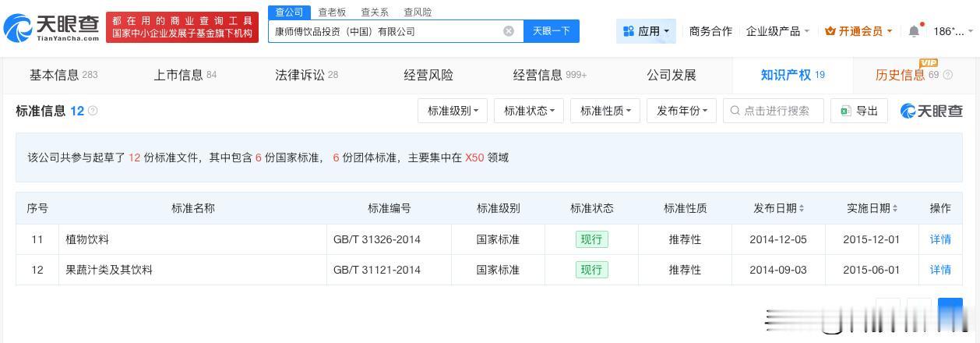Click the 天眼一下 search button
Viewport: 980px width, 343px height.
552,31
